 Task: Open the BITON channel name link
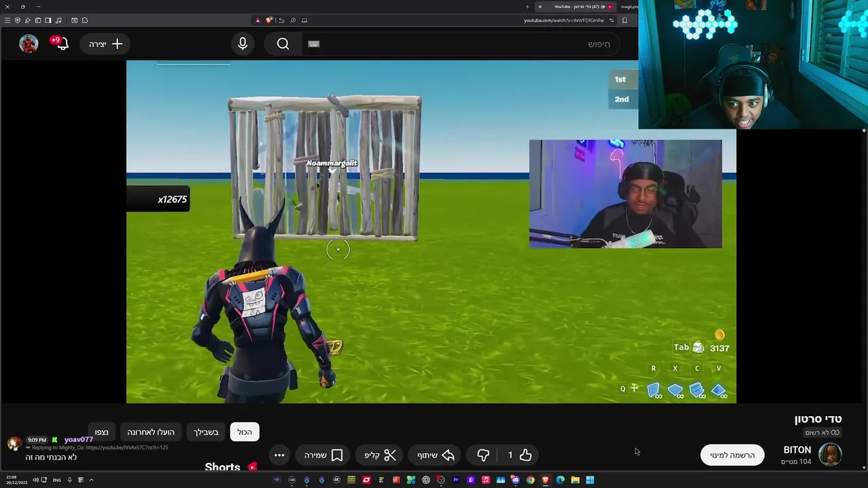(797, 450)
